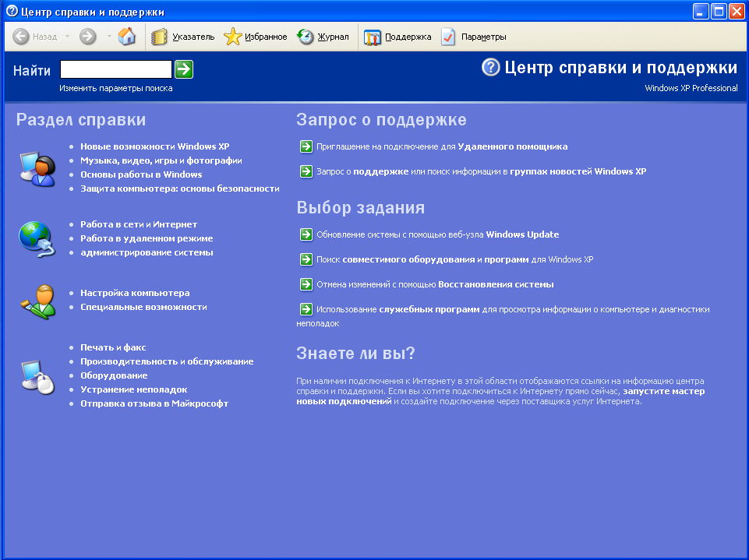Open Избранное favorites star icon

[x=232, y=37]
